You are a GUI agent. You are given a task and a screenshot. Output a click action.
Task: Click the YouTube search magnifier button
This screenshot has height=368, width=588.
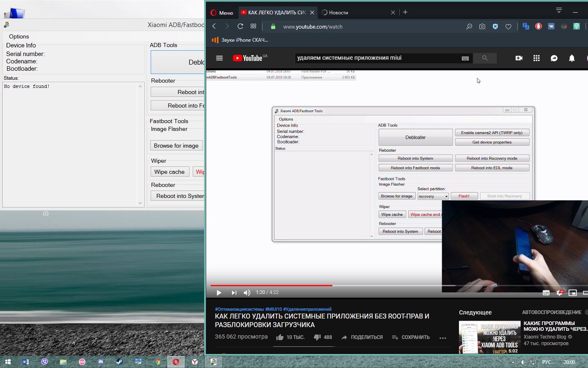485,58
